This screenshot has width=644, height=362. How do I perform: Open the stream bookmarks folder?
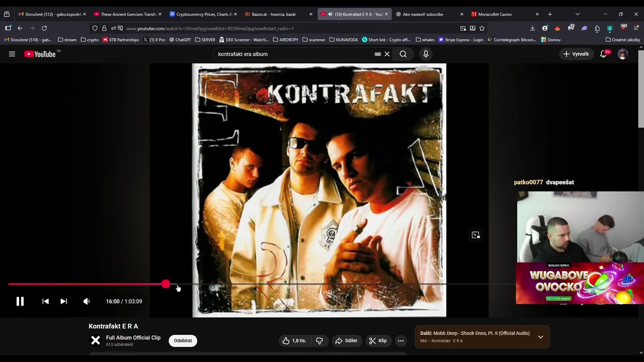click(x=67, y=40)
